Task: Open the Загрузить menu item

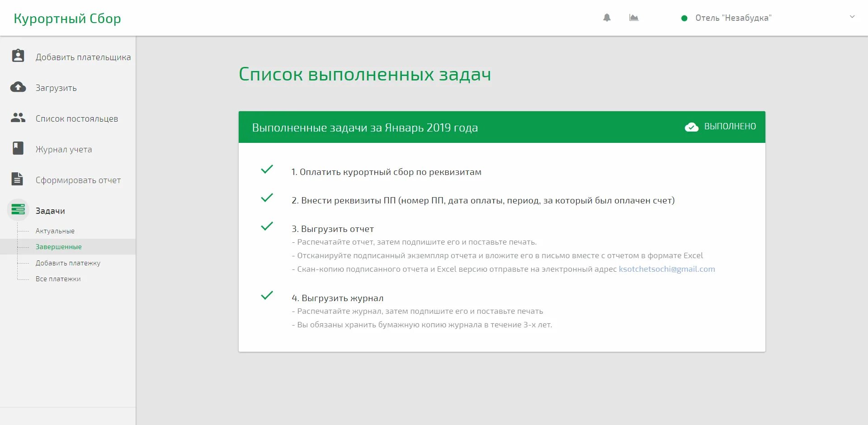Action: 56,88
